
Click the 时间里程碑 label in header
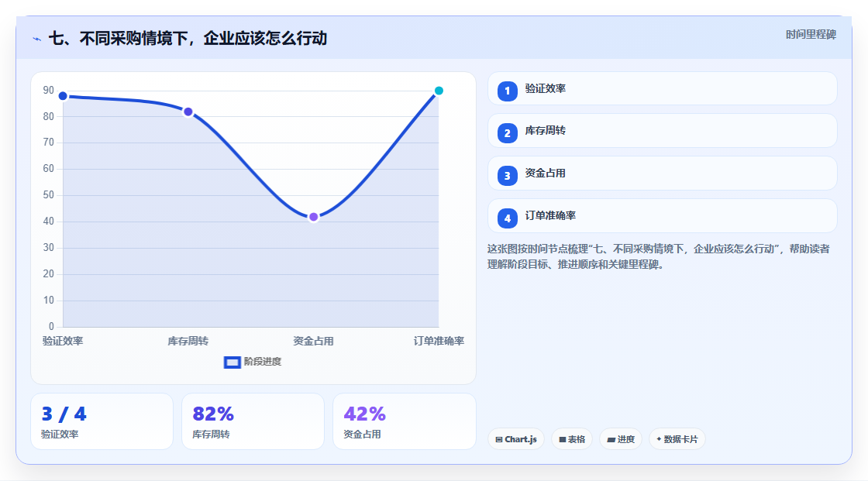(811, 35)
